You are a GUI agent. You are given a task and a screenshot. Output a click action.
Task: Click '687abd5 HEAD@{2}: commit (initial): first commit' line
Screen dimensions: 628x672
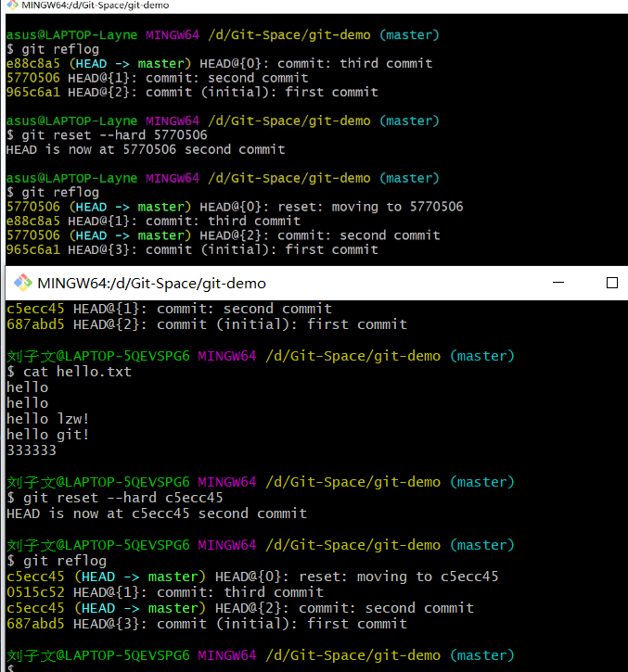207,324
